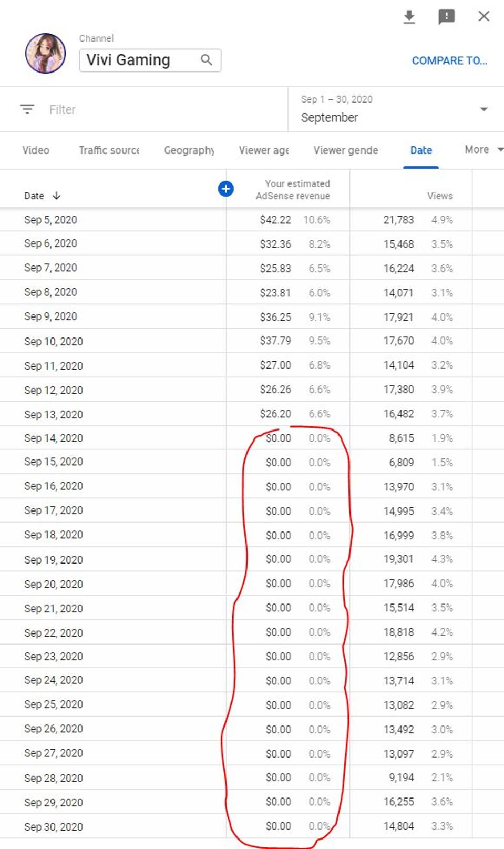Click the 13,492 views value

click(398, 730)
